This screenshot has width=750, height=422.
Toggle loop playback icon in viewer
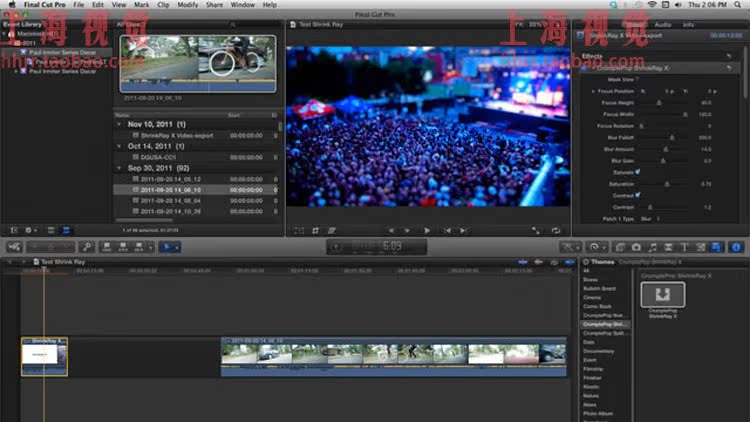pos(556,231)
